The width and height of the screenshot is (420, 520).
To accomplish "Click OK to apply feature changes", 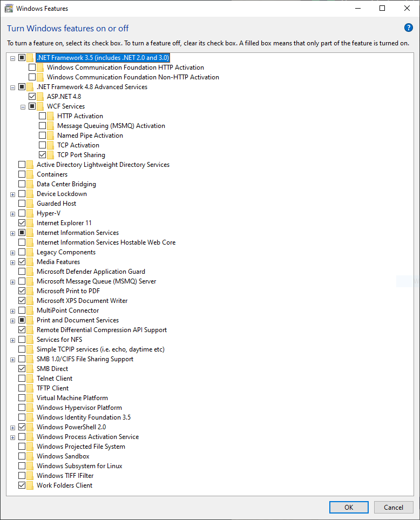I will pos(349,507).
